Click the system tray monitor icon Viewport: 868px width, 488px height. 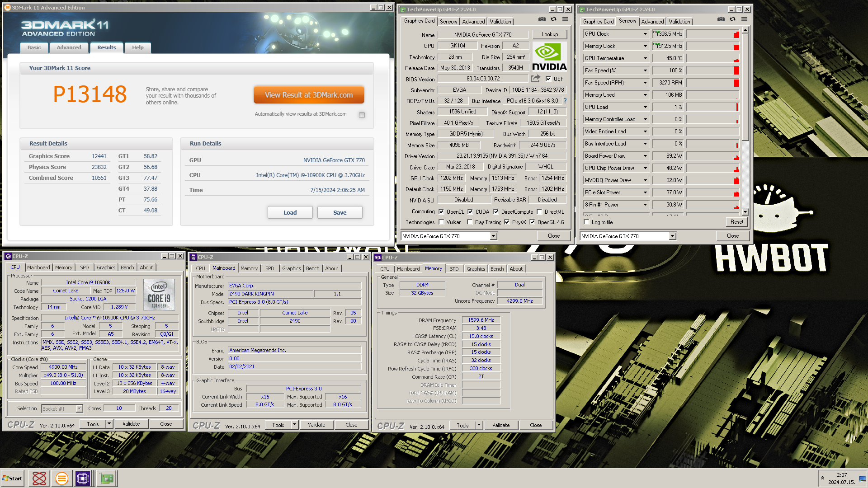[862, 479]
